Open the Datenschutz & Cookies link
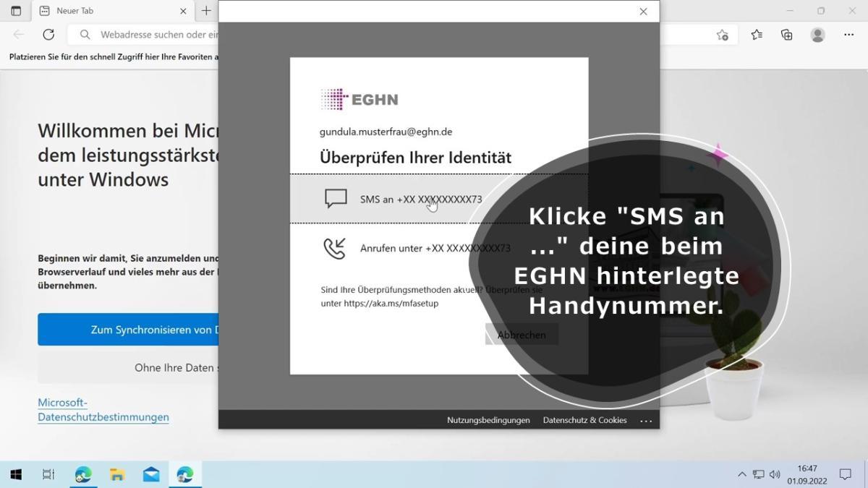 (584, 420)
